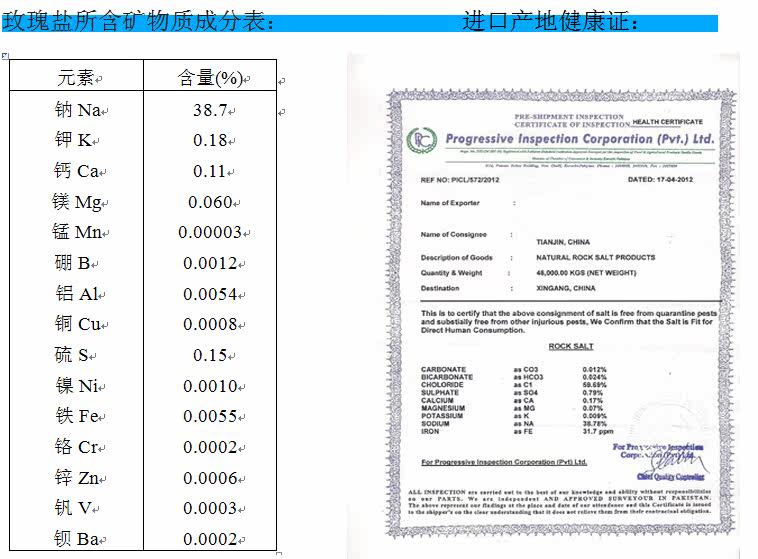This screenshot has width=758, height=559.
Task: Click the table resize handle at bottom
Action: click(279, 553)
